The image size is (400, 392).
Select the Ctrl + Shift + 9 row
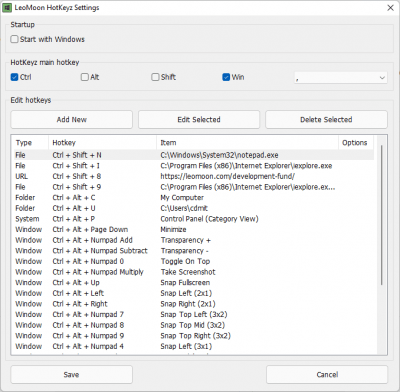[193, 187]
